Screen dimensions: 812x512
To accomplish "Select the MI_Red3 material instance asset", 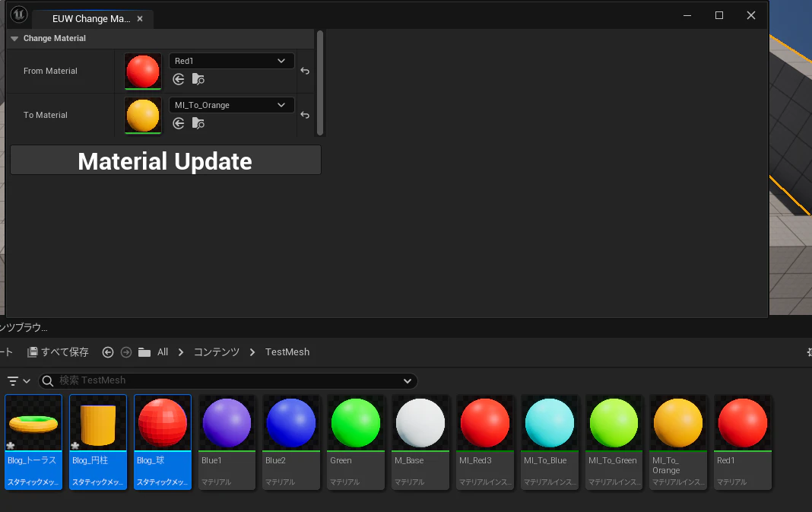I will point(485,442).
